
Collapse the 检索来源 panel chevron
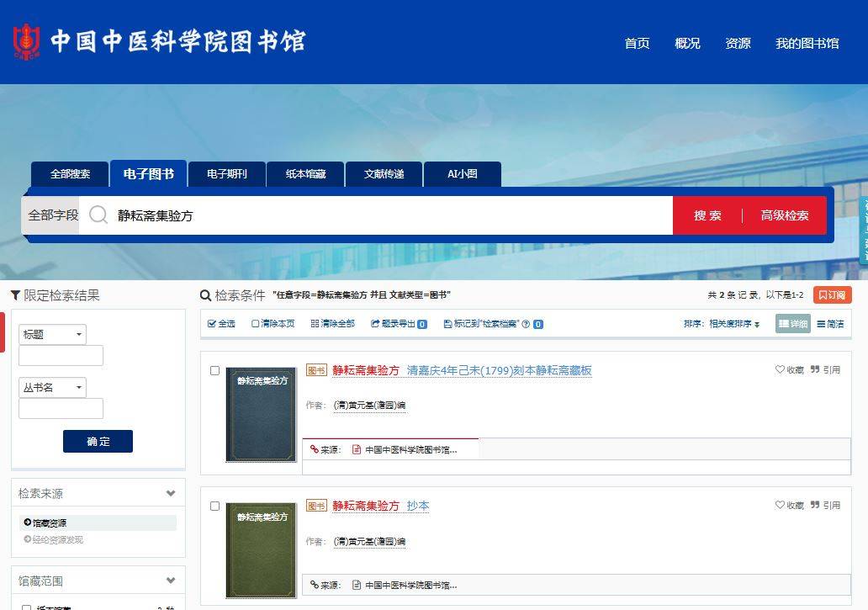[171, 494]
